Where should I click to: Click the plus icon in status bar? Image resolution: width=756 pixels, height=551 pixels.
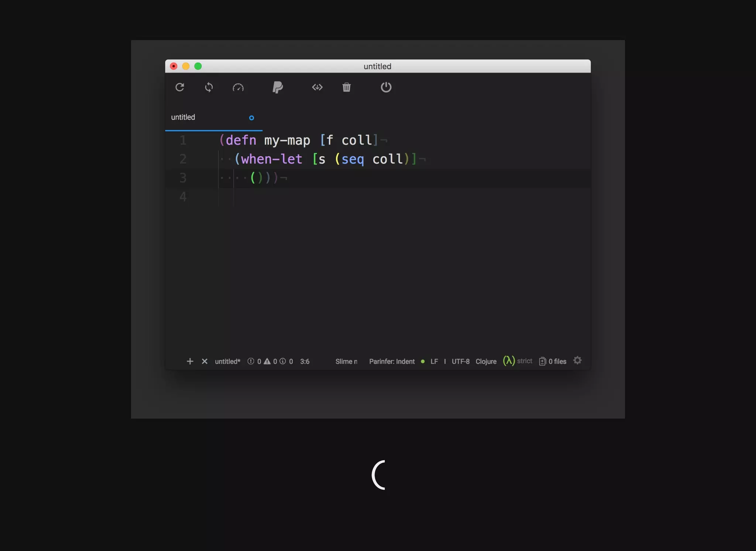point(190,361)
